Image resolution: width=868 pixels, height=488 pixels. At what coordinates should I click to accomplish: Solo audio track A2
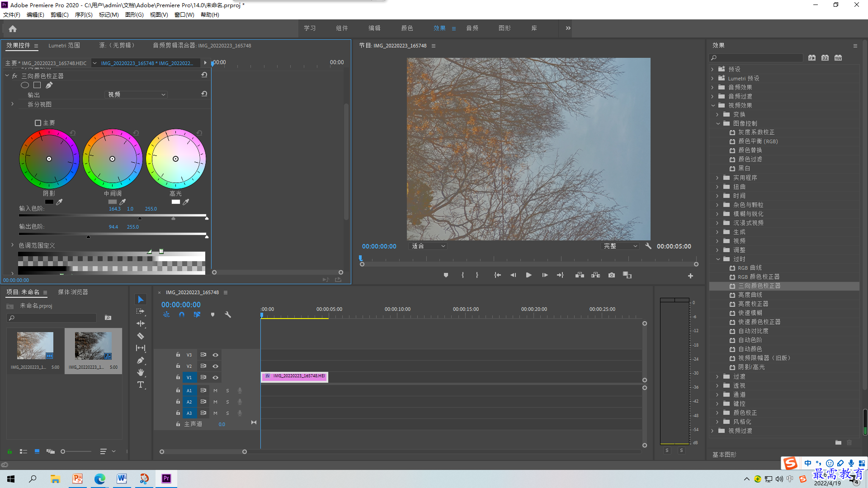pyautogui.click(x=227, y=402)
